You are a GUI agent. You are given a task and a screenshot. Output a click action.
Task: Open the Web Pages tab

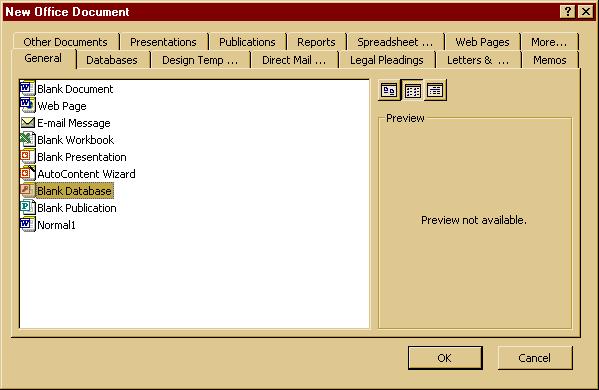click(482, 42)
